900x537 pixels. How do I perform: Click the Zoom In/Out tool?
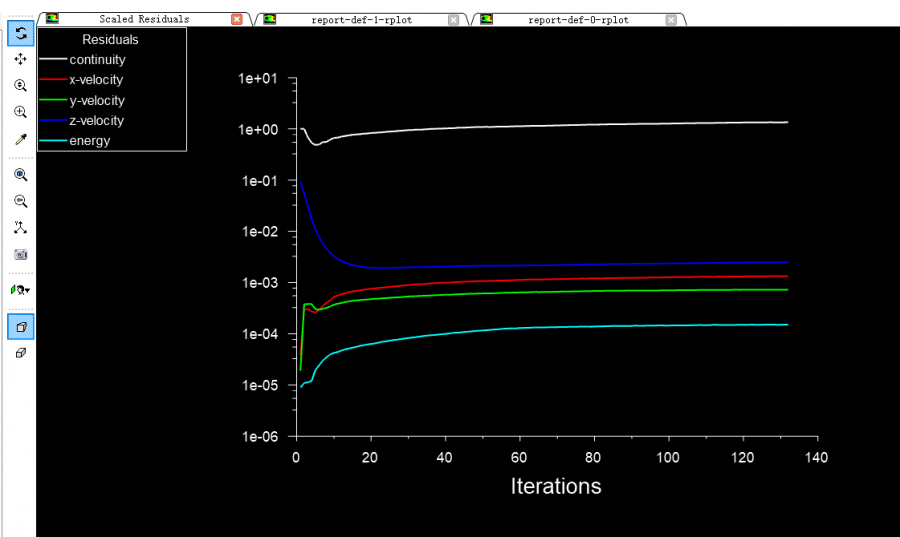(20, 86)
